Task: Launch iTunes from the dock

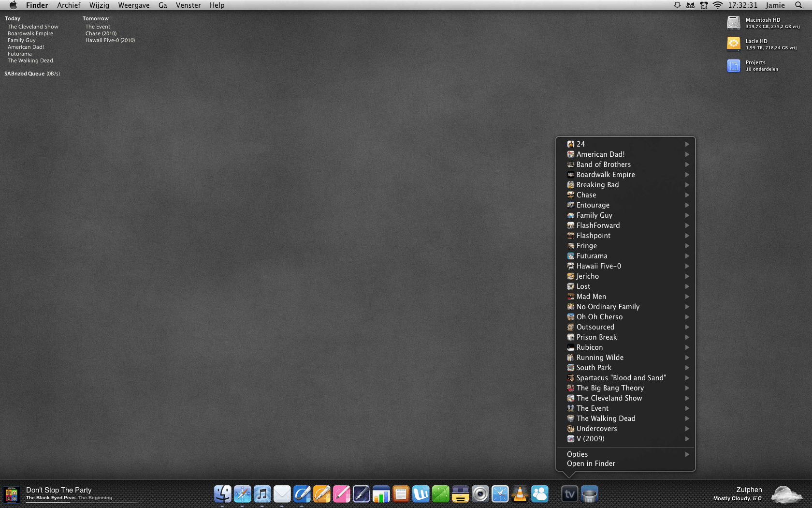Action: [262, 494]
